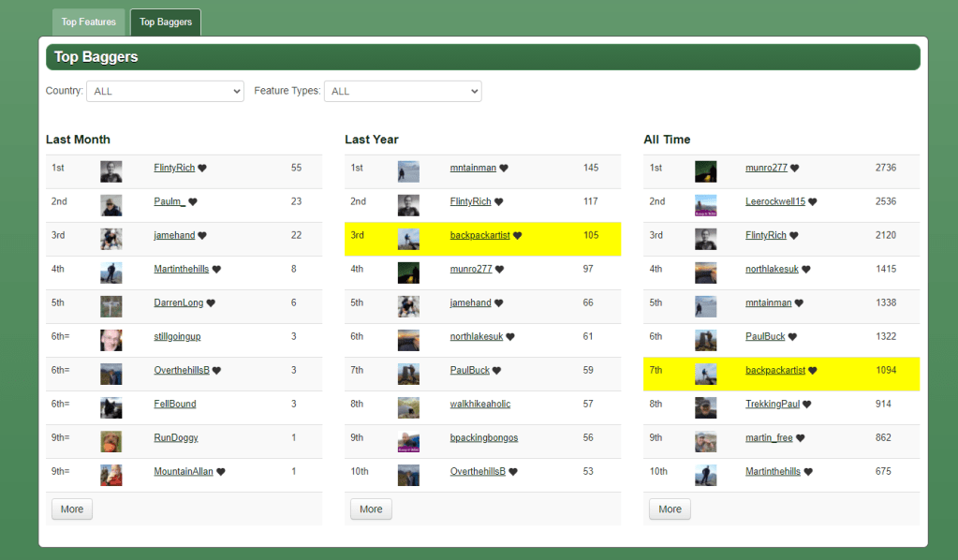Open backpackartist link in All Time list
The width and height of the screenshot is (958, 560).
(x=775, y=370)
